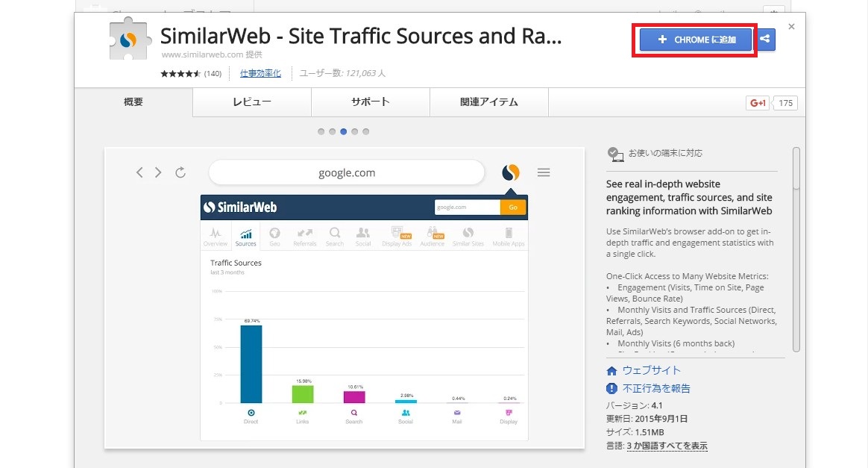
Task: Click the ユーザー数: 121,063 人 text
Action: [342, 73]
